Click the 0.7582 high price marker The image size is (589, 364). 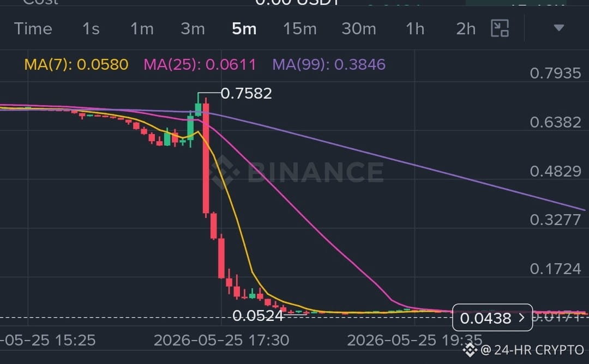[x=246, y=93]
